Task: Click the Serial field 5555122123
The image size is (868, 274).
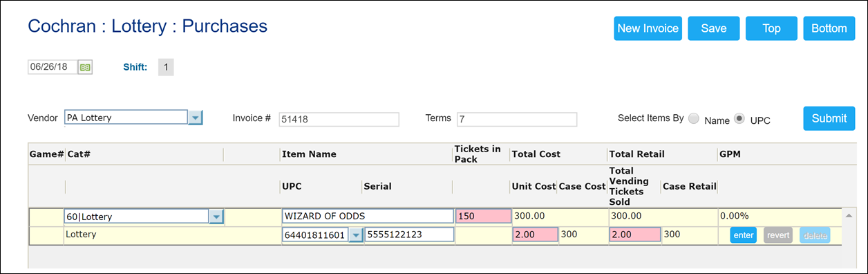Action: point(409,235)
